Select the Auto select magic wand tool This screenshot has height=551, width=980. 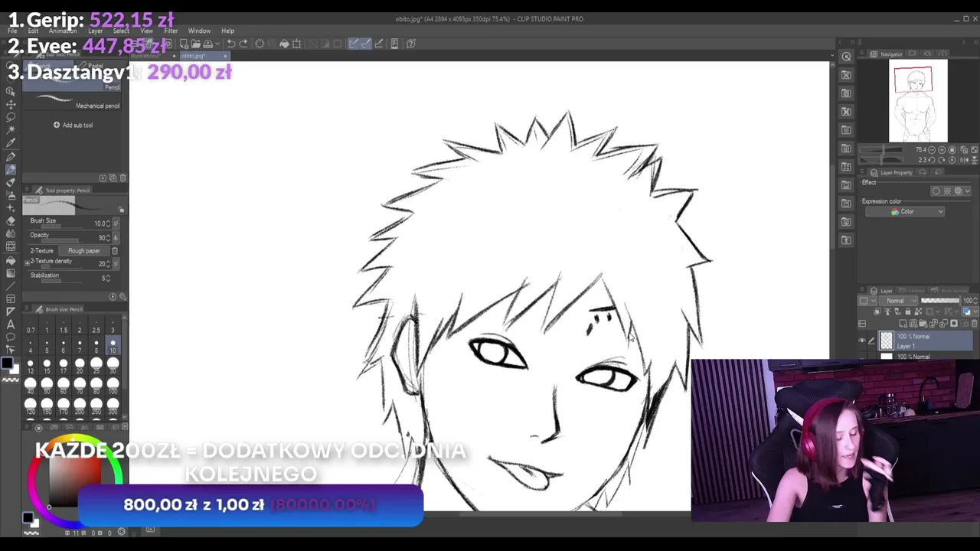point(11,129)
